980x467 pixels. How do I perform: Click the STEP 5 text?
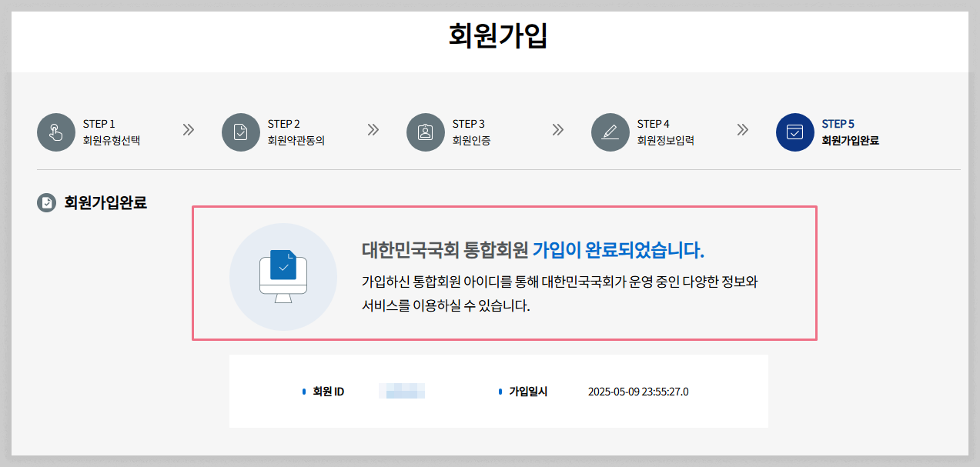838,124
